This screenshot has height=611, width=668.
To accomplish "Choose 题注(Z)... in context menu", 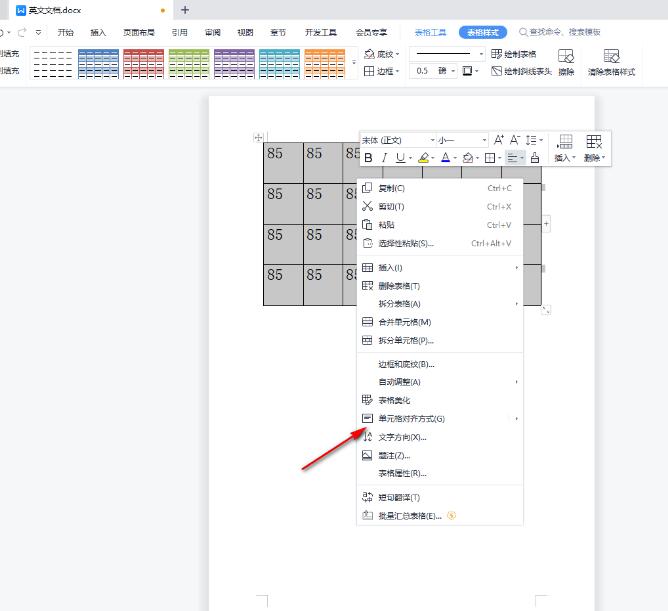I will (x=440, y=455).
